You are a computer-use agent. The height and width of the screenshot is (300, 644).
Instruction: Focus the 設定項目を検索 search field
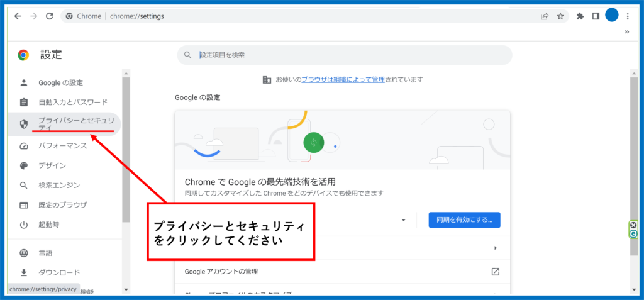coord(345,55)
